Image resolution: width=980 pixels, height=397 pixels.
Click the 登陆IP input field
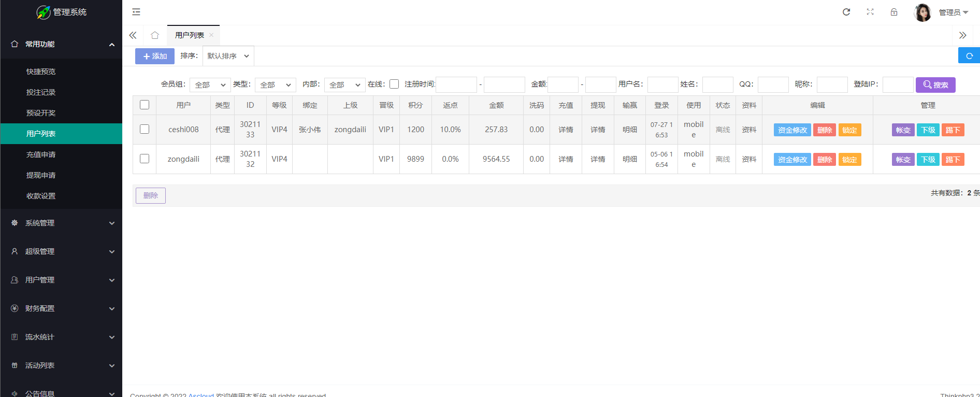point(898,84)
